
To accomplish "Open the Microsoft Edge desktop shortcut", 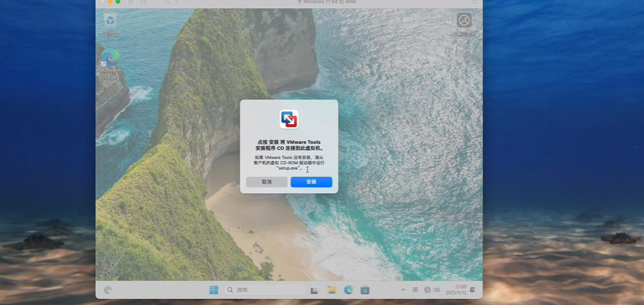I will coord(111,64).
